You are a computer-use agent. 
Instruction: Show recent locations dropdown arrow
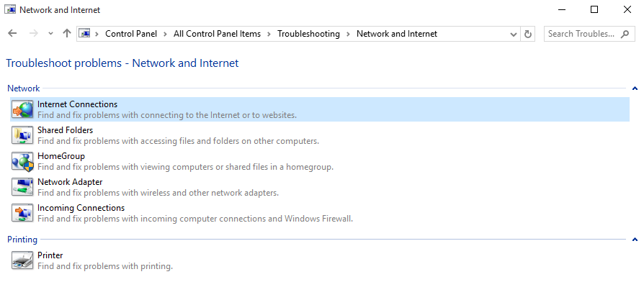coord(50,34)
